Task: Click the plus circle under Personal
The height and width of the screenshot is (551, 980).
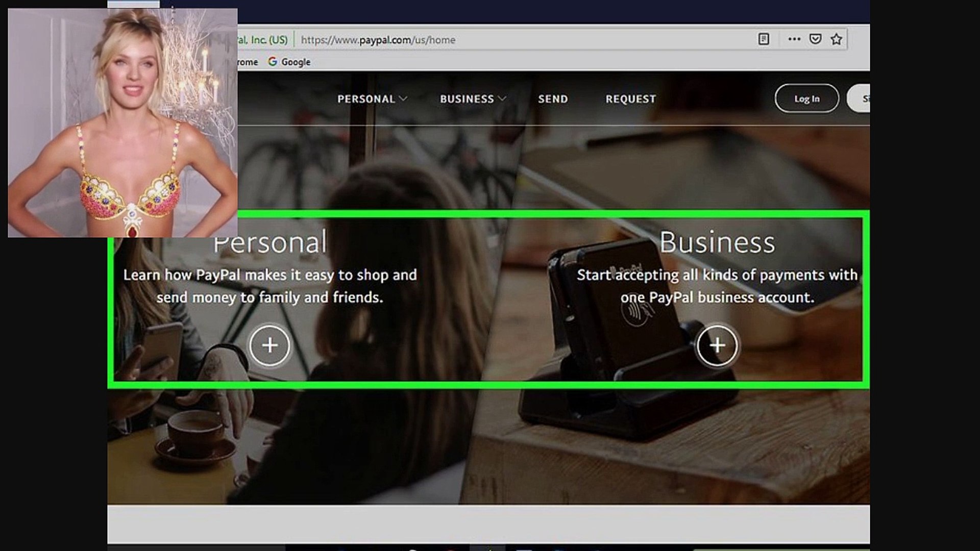Action: 269,345
